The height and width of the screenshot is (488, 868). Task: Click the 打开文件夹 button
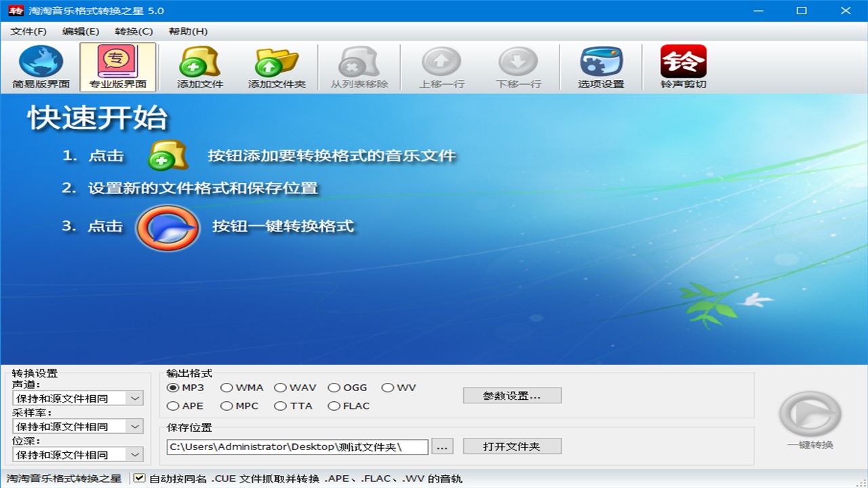tap(512, 447)
